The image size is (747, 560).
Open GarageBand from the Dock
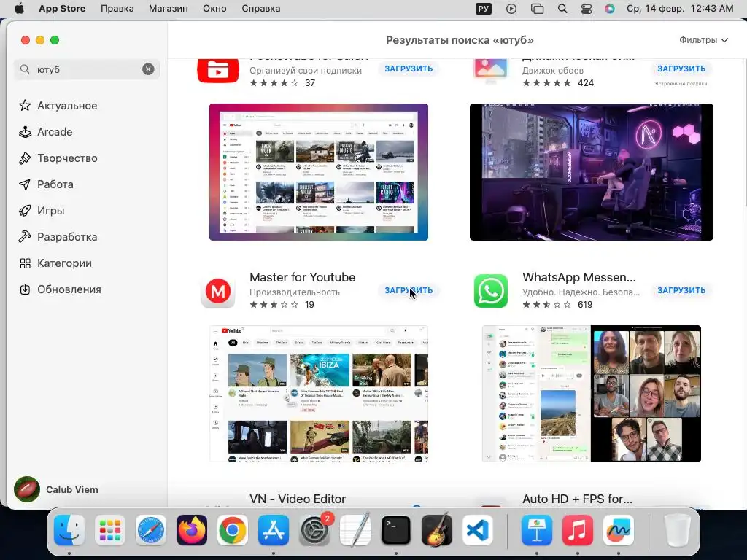(x=437, y=530)
